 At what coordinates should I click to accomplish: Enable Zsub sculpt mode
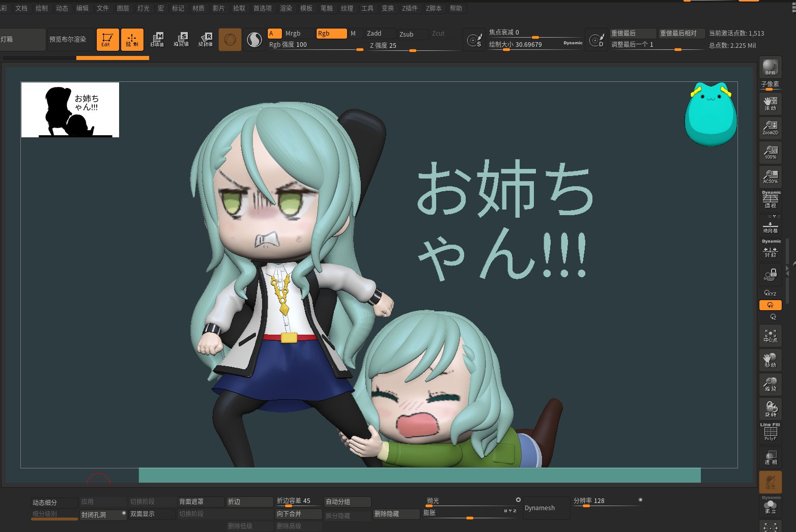tap(412, 34)
